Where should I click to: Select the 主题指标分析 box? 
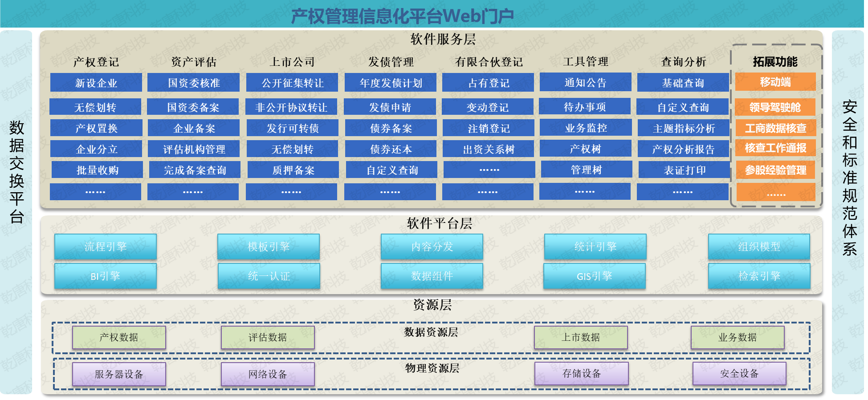[x=684, y=128]
